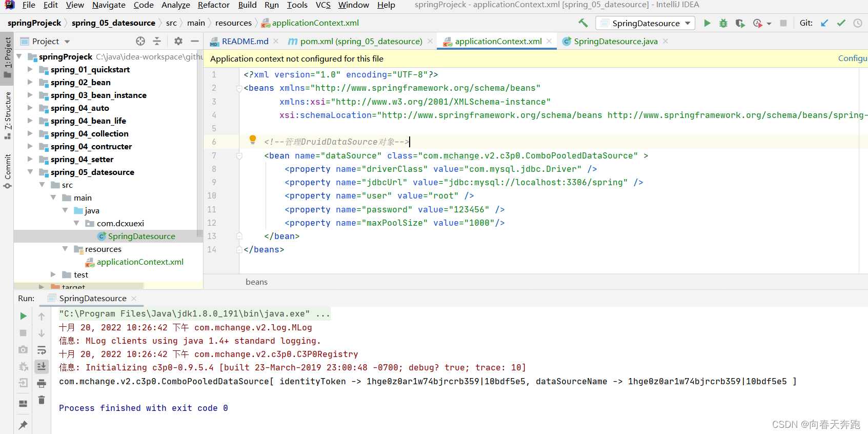Screen dimensions: 868x434
Task: Select applicationContext.xml in project tree
Action: click(x=139, y=262)
